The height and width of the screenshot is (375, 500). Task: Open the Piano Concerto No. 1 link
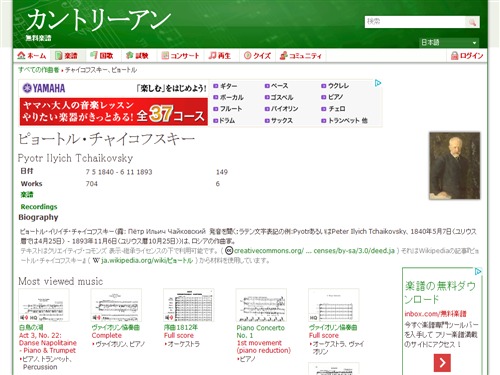coord(260,331)
